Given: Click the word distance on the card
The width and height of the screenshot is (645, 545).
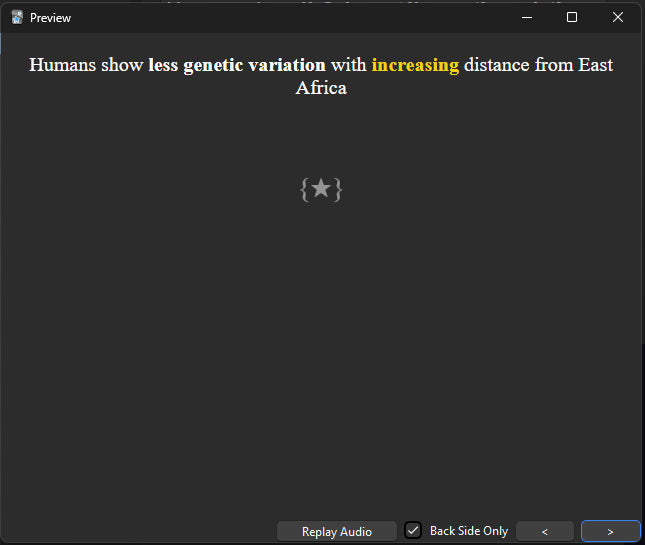Looking at the screenshot, I should [497, 65].
